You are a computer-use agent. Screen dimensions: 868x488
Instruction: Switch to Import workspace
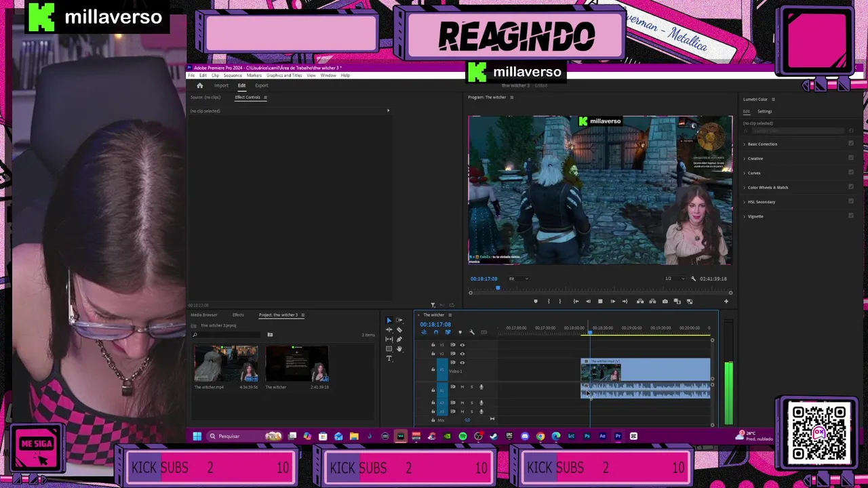click(221, 86)
